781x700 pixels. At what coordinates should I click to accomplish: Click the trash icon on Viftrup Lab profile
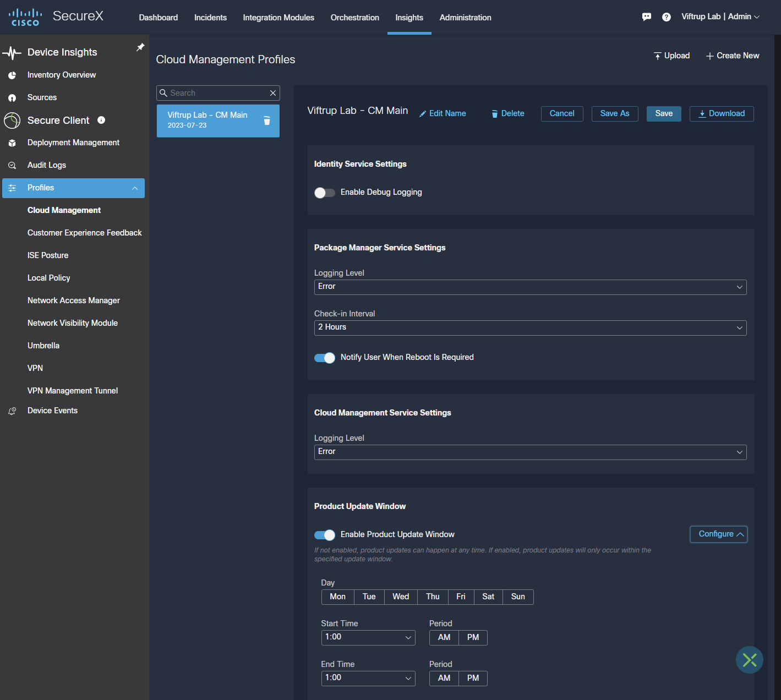[x=267, y=121]
